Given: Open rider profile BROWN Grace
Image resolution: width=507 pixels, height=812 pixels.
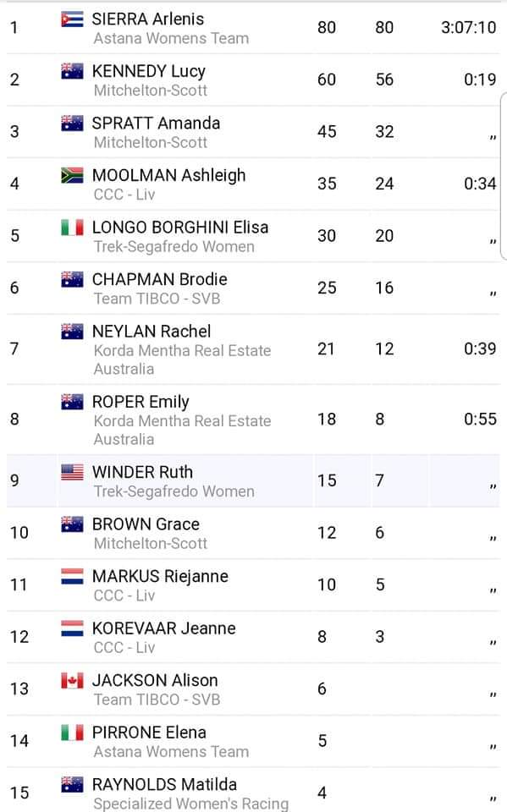Looking at the screenshot, I should [x=146, y=524].
